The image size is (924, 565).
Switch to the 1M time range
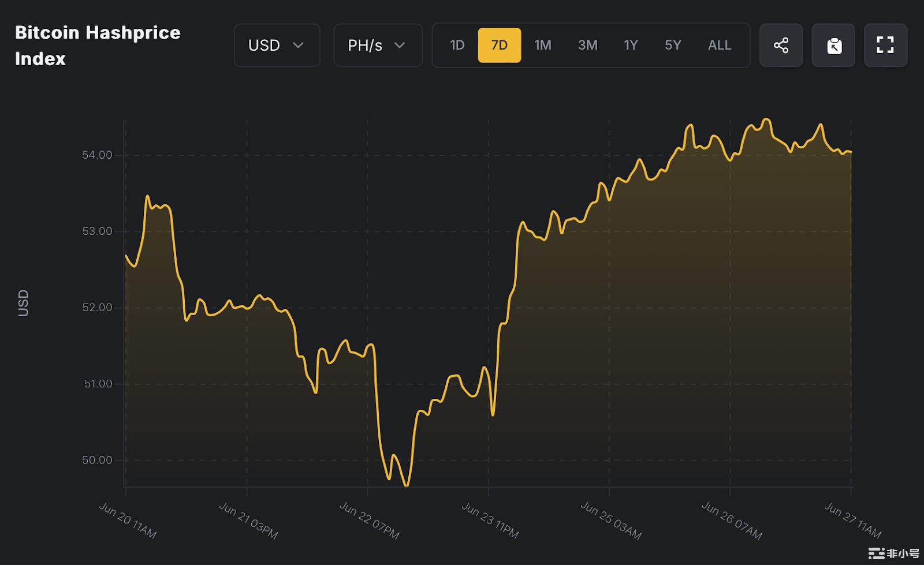(x=542, y=45)
